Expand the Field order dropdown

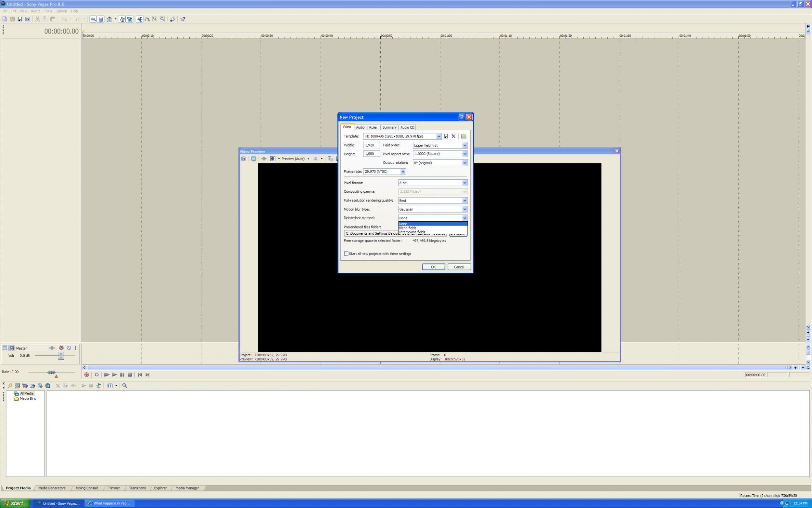(464, 145)
